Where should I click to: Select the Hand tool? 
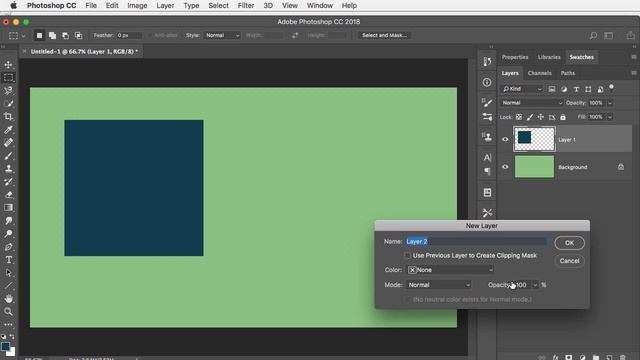(x=9, y=299)
